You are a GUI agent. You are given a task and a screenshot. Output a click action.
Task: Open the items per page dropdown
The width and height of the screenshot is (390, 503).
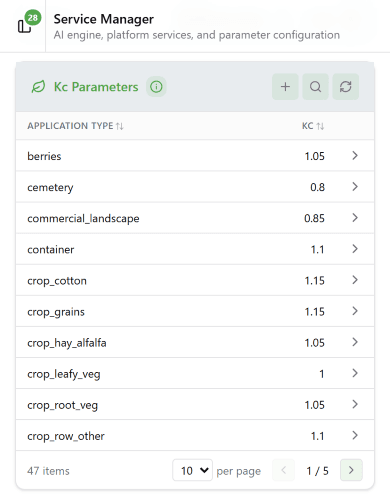[x=192, y=470]
